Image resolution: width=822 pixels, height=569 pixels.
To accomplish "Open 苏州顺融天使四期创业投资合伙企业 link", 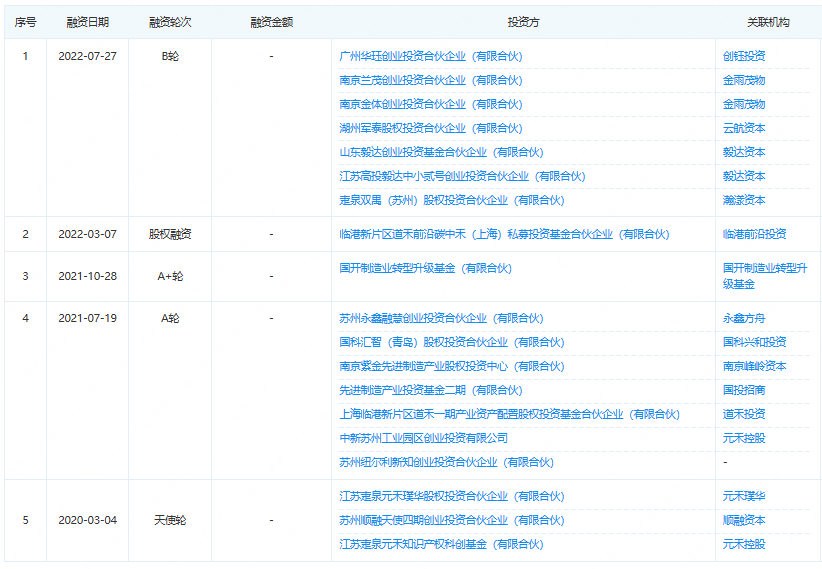I will pos(451,520).
